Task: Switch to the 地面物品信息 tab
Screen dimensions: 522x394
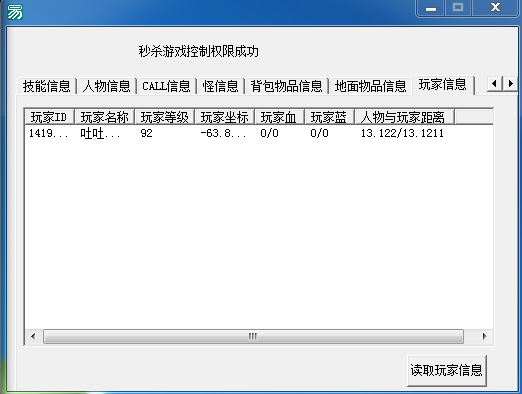Action: point(370,86)
